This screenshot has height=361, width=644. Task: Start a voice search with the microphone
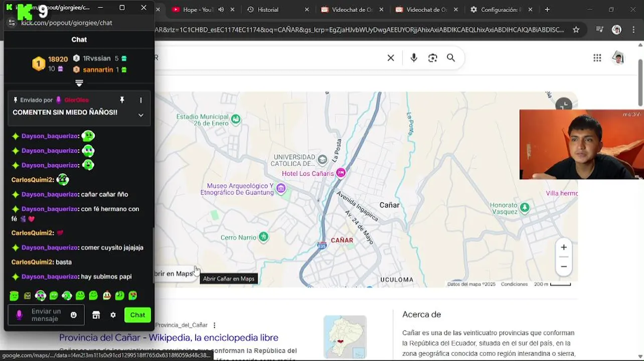click(x=414, y=58)
